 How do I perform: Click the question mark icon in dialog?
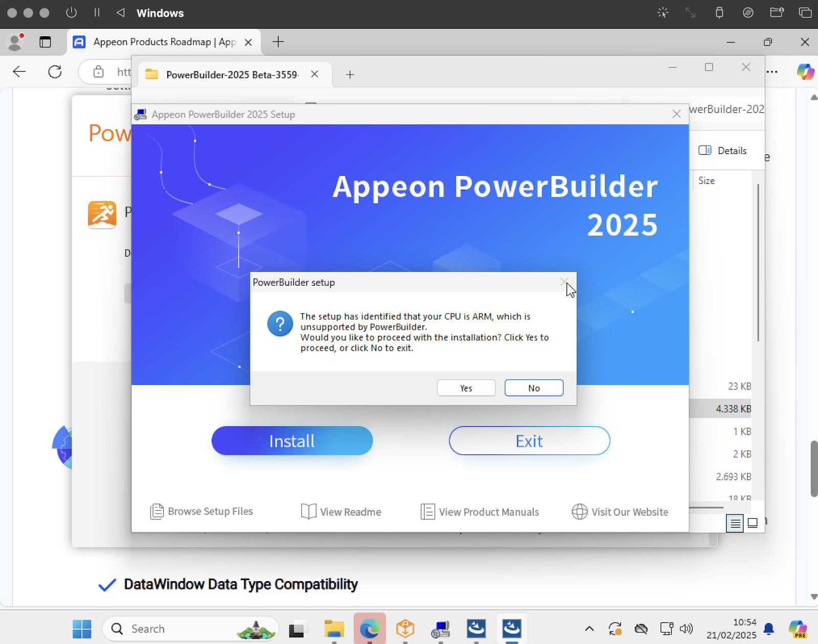(280, 324)
